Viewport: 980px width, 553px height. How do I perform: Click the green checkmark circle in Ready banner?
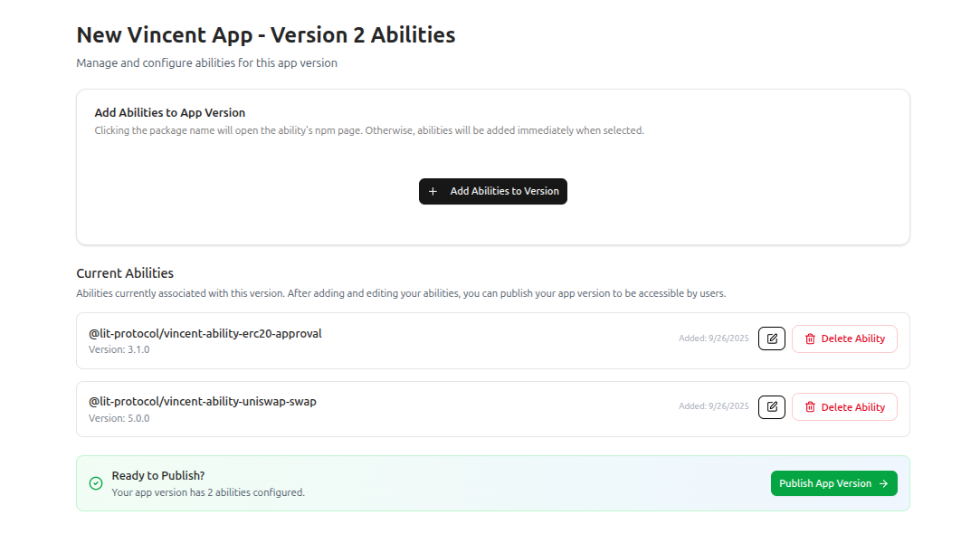pyautogui.click(x=95, y=483)
